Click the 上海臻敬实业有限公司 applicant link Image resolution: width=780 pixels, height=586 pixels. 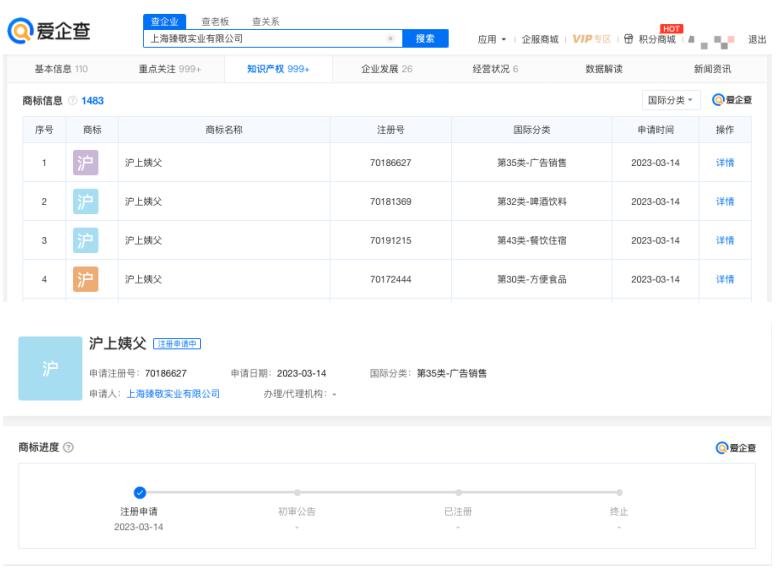[173, 394]
